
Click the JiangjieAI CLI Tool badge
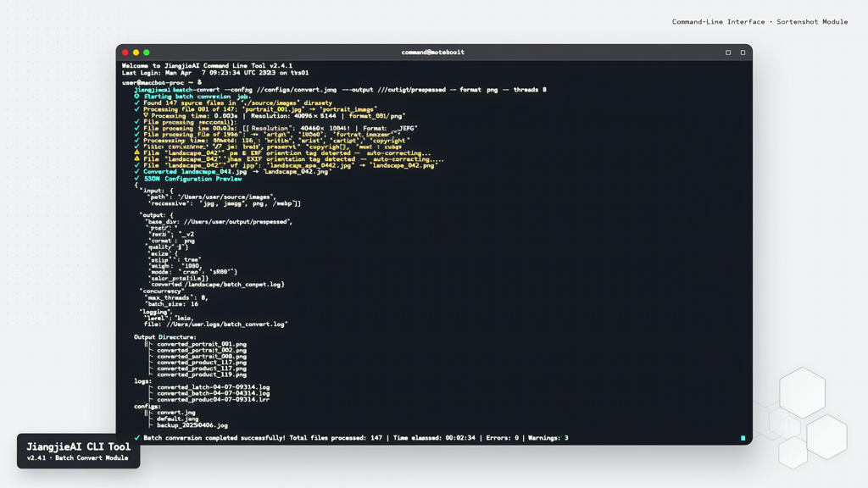point(78,451)
